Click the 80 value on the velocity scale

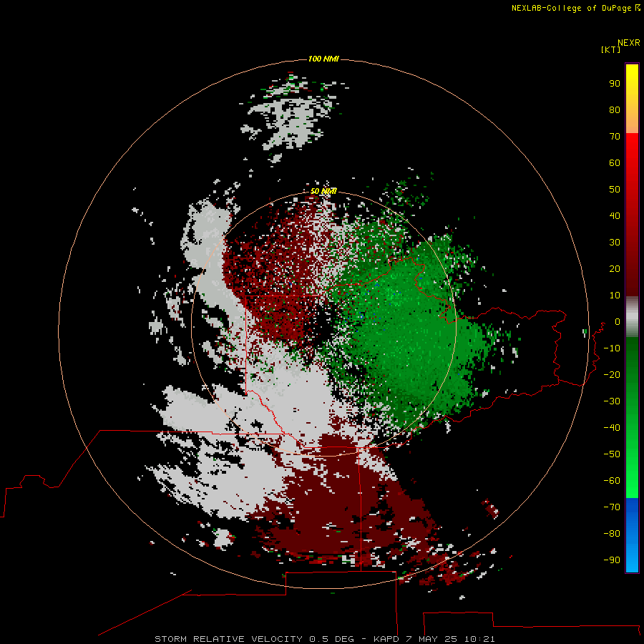pyautogui.click(x=615, y=109)
